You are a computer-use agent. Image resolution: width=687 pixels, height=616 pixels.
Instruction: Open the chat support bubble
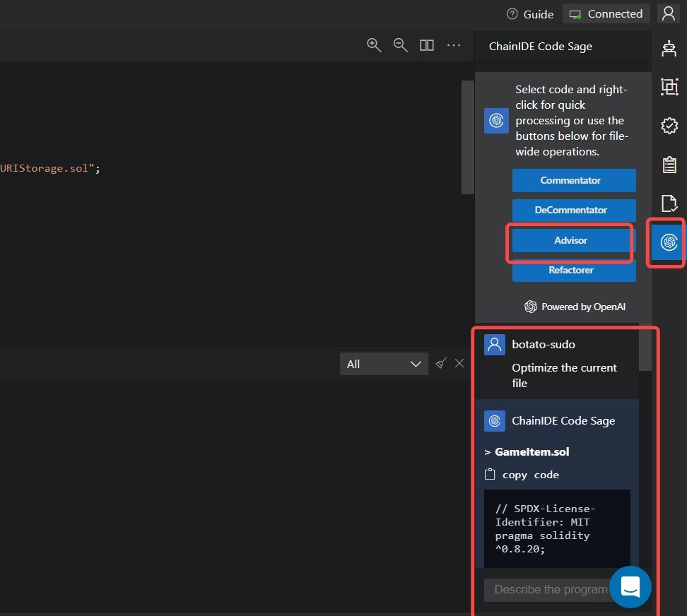pos(630,586)
